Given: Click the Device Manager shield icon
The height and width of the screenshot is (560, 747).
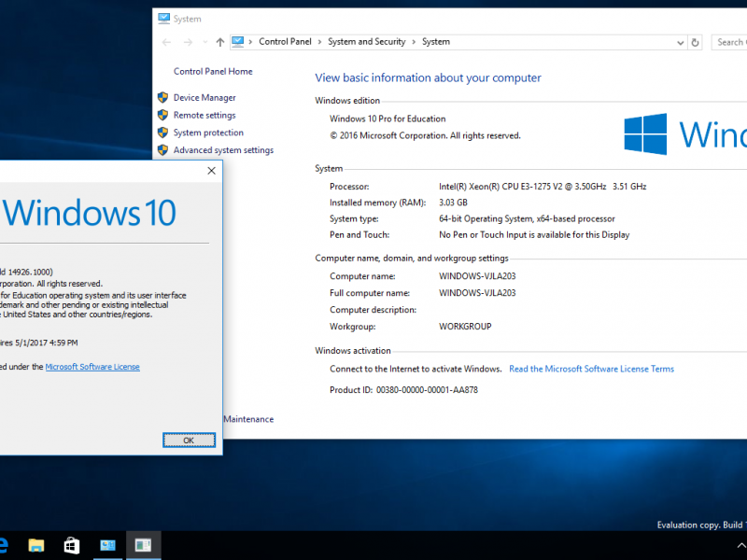Looking at the screenshot, I should click(162, 98).
